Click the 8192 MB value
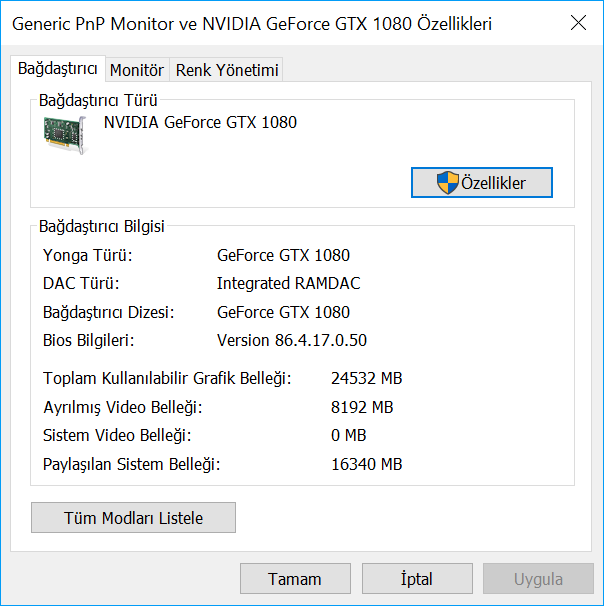 [362, 407]
